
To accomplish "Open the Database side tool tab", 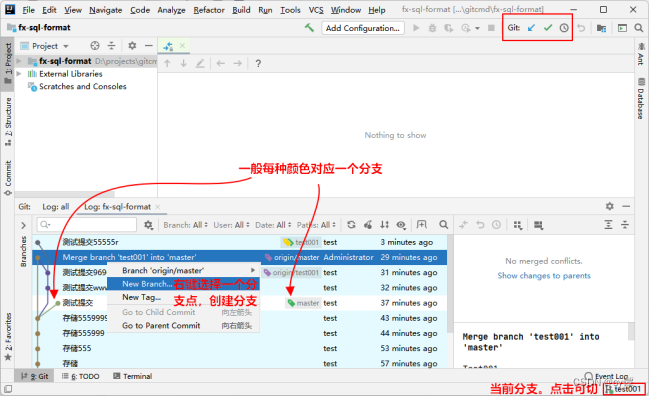I will (x=641, y=98).
